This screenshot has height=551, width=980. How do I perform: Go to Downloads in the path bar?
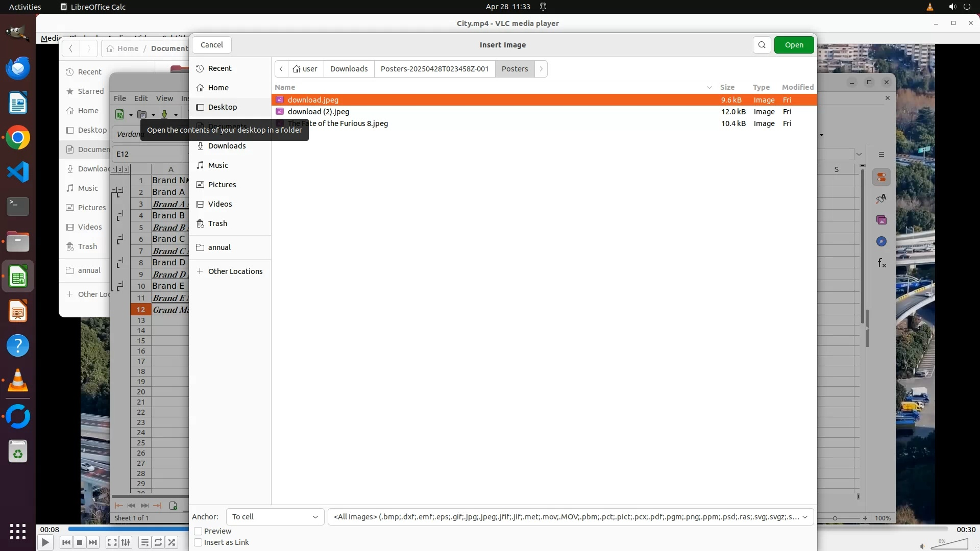(x=349, y=69)
